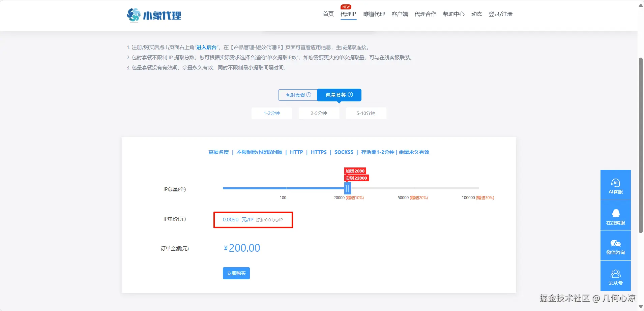Open the 隧道代理 navigation item
This screenshot has height=311, width=644.
(374, 14)
